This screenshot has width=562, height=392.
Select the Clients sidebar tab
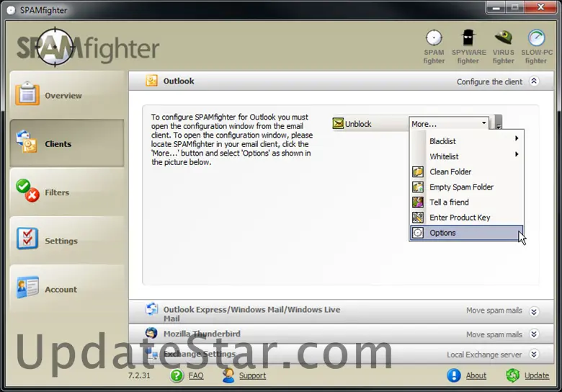67,143
